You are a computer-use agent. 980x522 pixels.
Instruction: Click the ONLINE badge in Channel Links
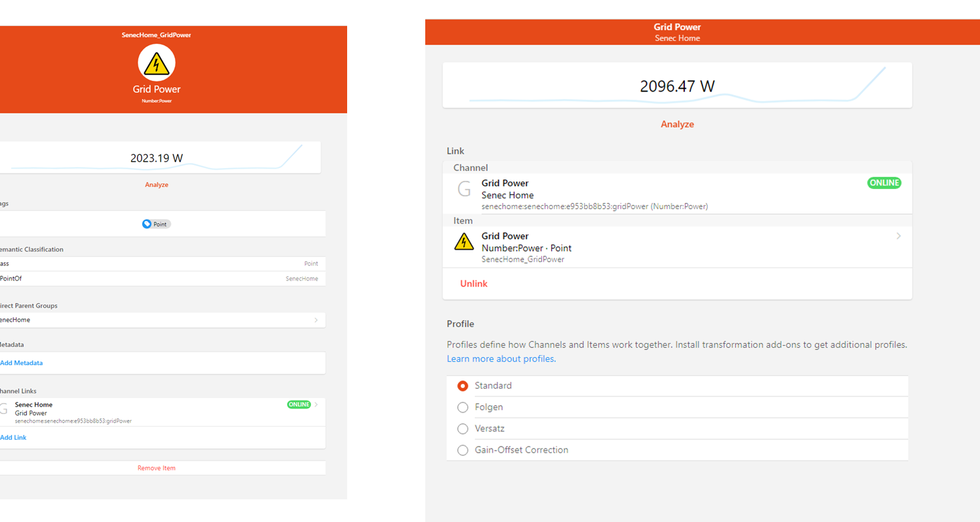click(299, 405)
